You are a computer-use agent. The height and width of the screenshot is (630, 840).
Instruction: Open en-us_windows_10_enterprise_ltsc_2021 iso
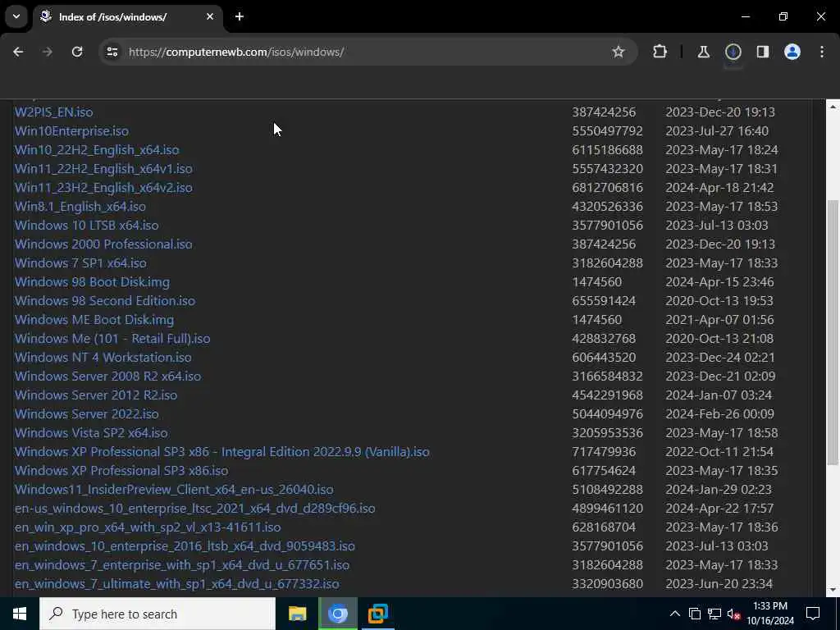[195, 508]
